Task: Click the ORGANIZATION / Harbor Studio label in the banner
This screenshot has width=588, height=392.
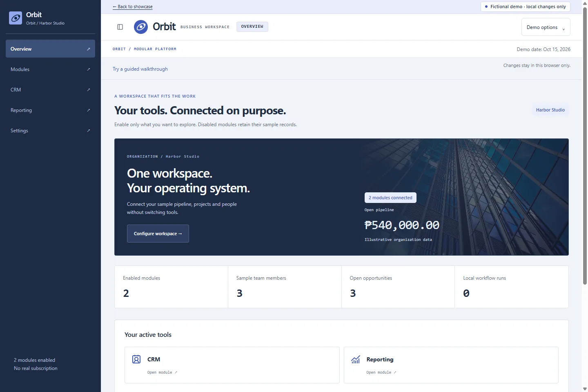Action: pyautogui.click(x=163, y=156)
